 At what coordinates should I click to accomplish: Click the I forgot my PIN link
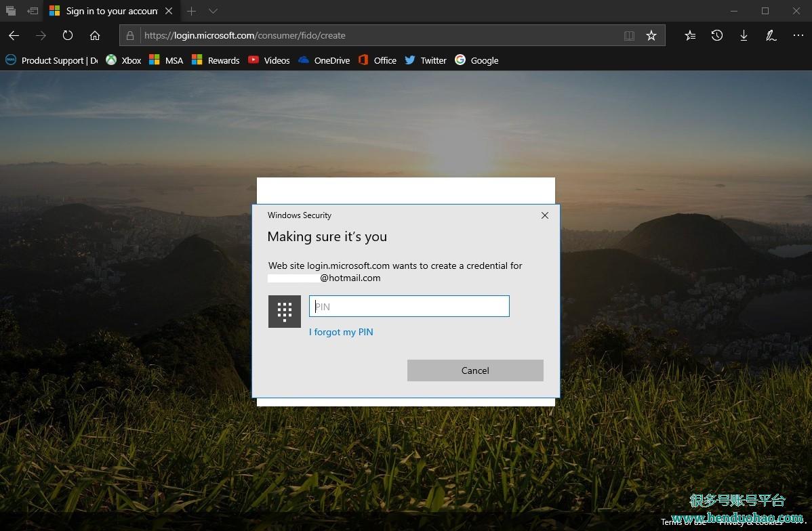(x=341, y=333)
